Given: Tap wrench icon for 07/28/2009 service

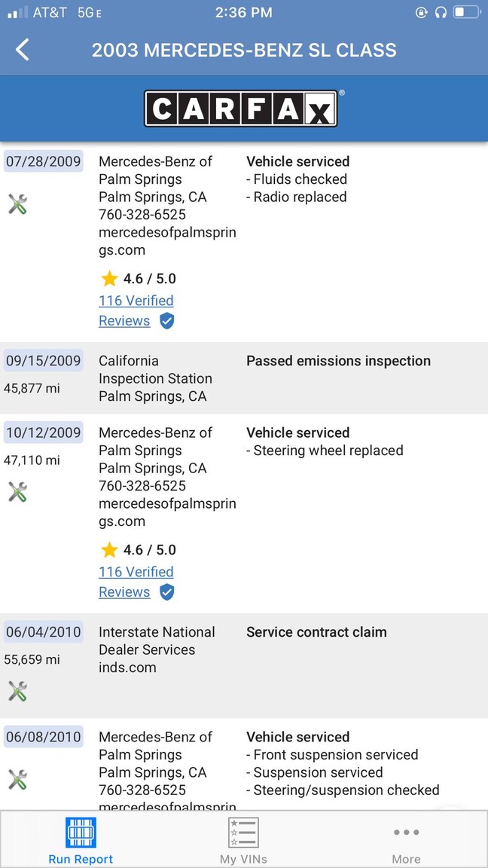Looking at the screenshot, I should (18, 204).
